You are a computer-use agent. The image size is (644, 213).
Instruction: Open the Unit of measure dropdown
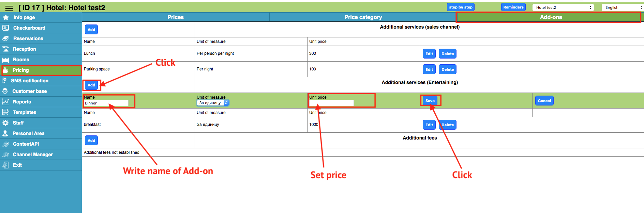213,103
